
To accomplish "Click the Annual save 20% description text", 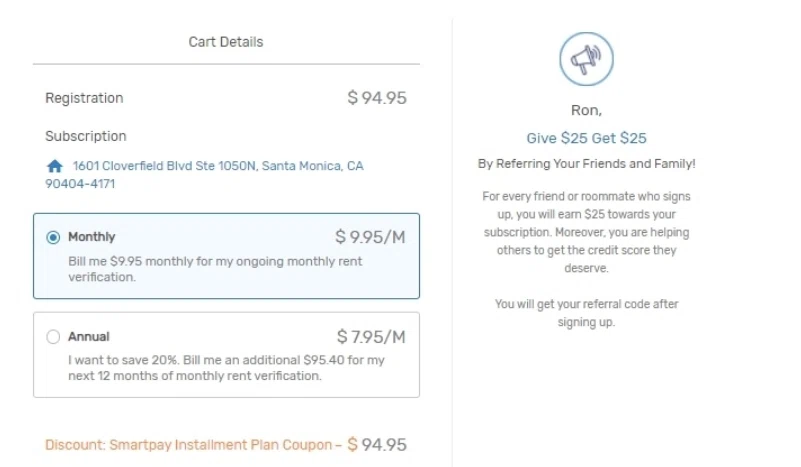I will [226, 368].
